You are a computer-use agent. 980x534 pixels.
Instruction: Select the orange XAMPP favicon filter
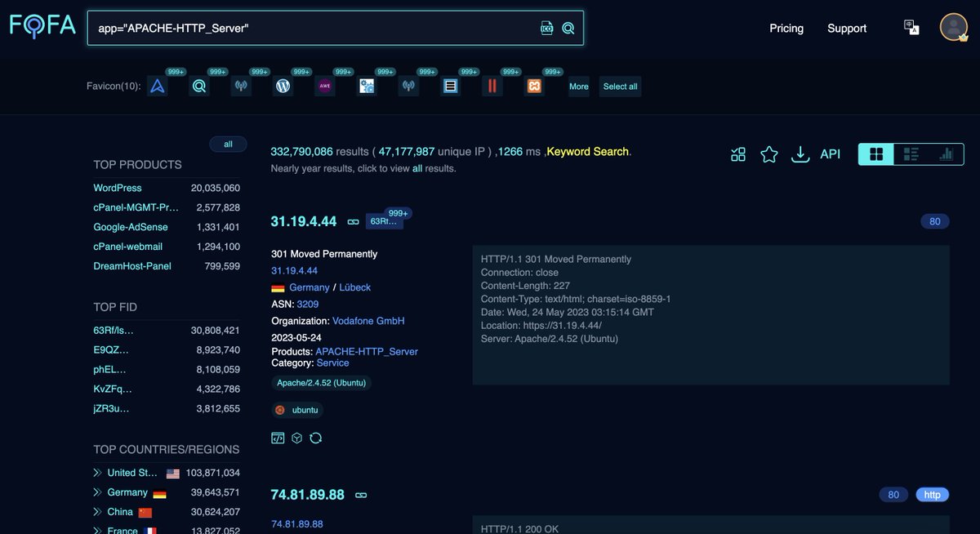534,86
